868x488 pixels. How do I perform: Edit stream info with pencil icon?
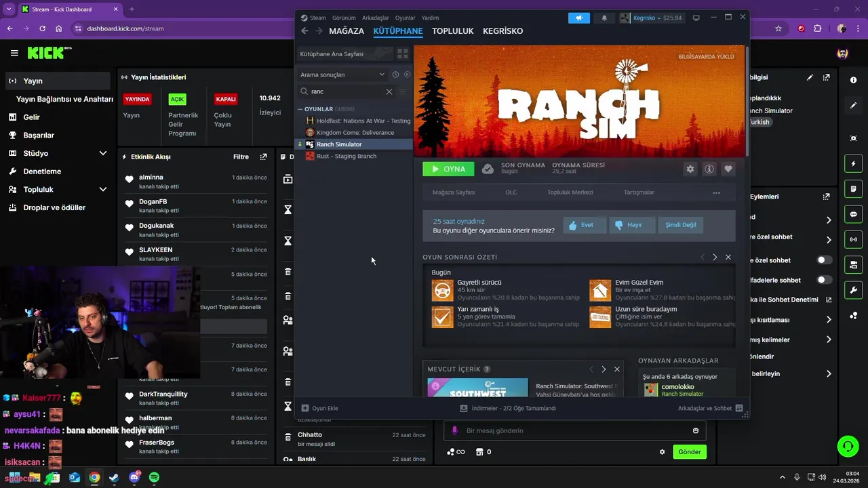click(810, 77)
